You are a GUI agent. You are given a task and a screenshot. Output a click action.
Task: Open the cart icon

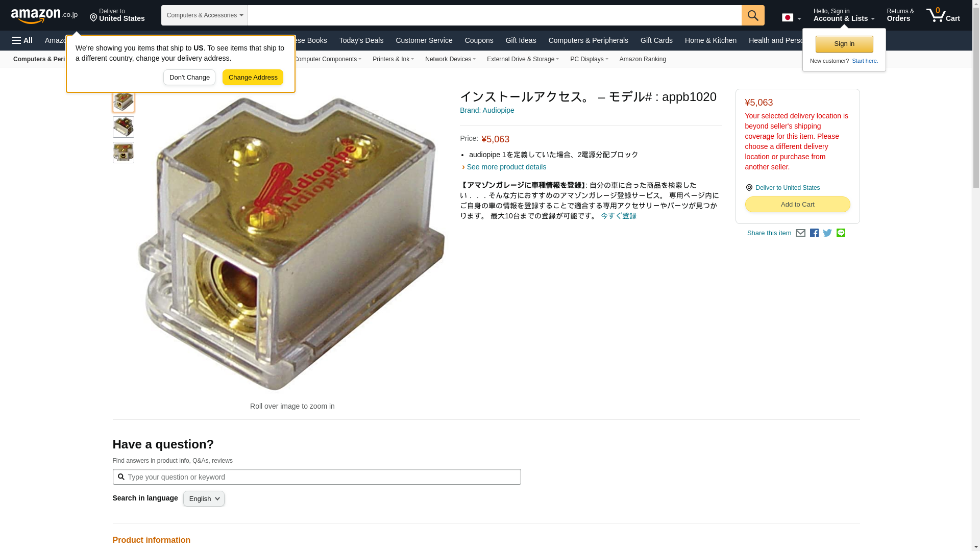[x=943, y=15]
